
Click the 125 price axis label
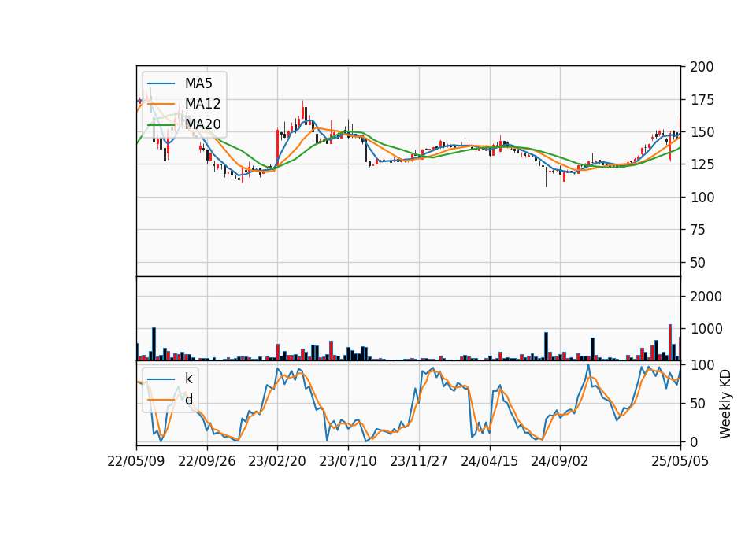(x=702, y=164)
